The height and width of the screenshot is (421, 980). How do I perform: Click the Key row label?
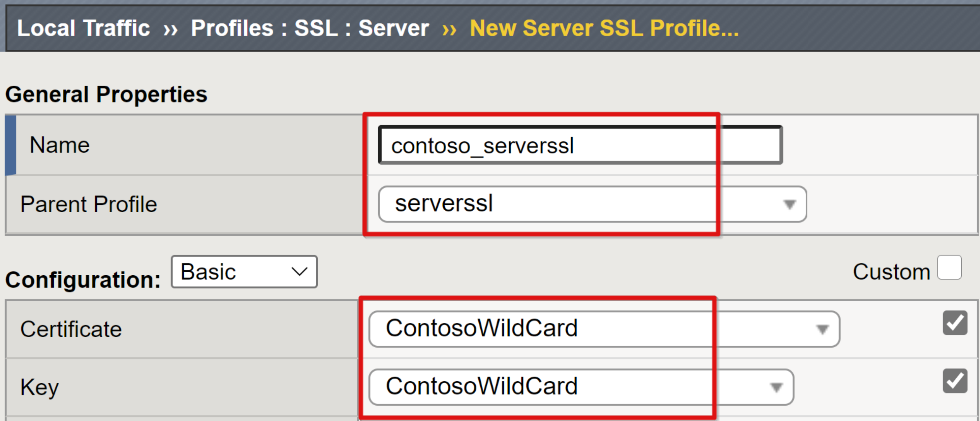click(39, 387)
